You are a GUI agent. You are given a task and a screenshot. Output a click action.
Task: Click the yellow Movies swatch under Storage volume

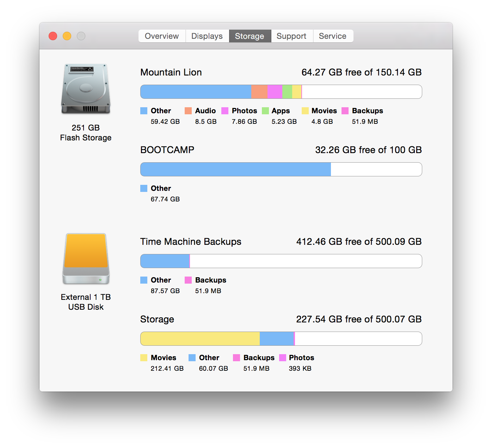[x=144, y=358]
